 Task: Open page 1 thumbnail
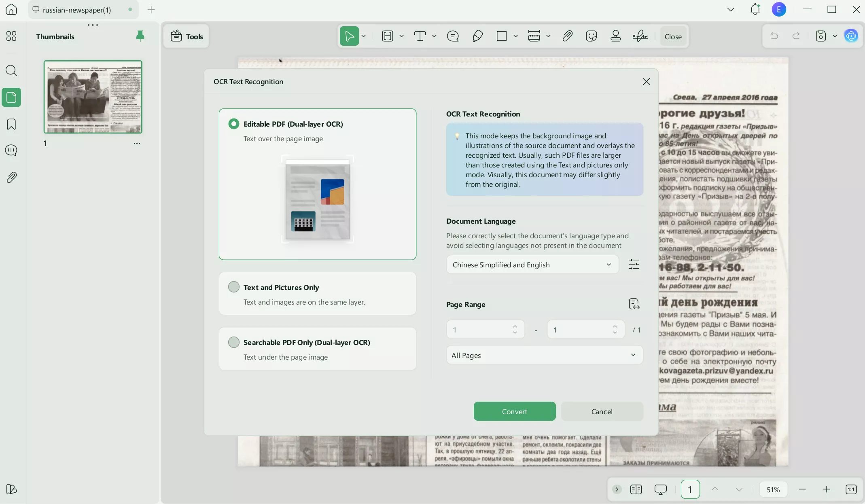pyautogui.click(x=93, y=97)
